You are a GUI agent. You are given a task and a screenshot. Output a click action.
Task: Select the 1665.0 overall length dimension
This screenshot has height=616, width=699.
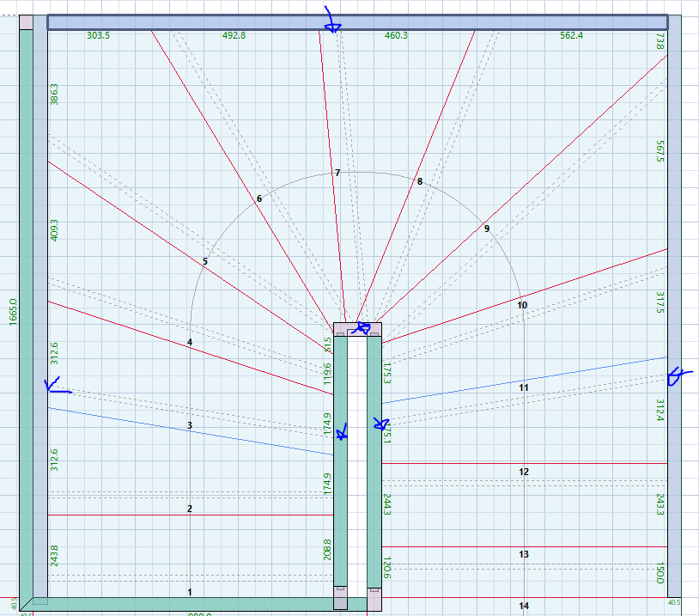tap(13, 312)
